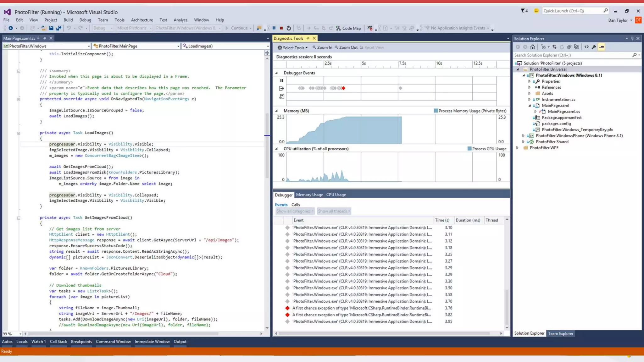Open file using folder icon in toolbar
Screen dimensions: 644x362
(44, 28)
